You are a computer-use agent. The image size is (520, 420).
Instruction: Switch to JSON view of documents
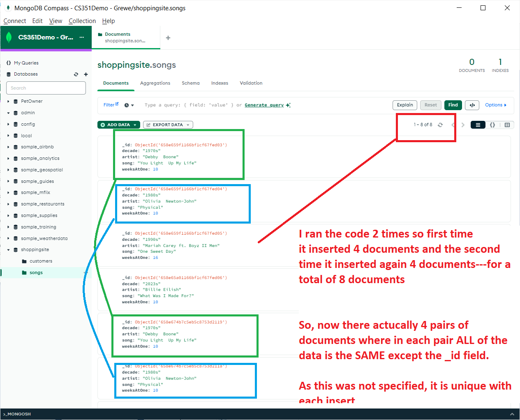[492, 125]
